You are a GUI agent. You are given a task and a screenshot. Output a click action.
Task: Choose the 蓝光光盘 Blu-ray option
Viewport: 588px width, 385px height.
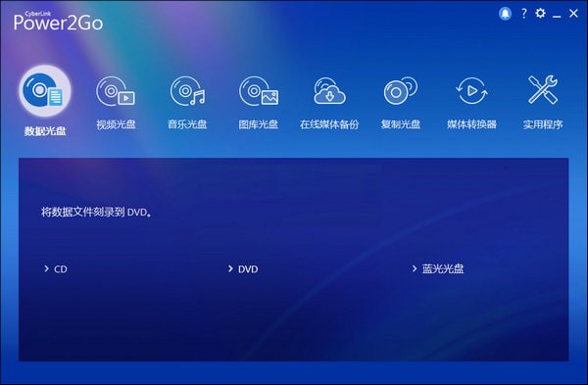click(x=438, y=268)
